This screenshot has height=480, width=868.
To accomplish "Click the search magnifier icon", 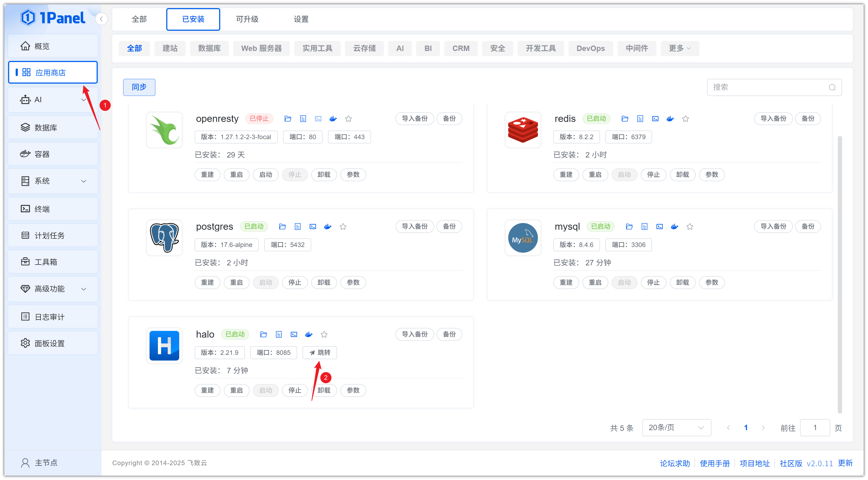I will click(x=832, y=88).
